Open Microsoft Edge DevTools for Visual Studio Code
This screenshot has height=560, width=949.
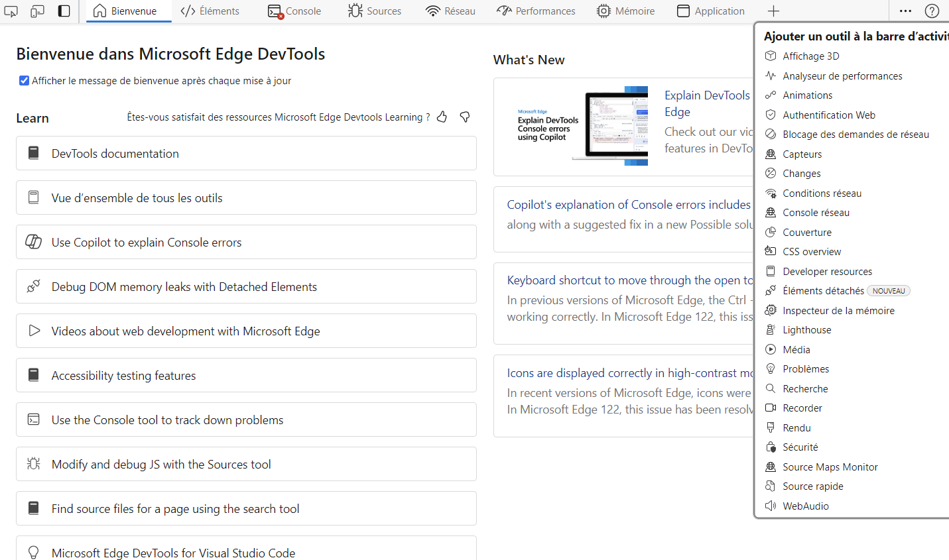pos(246,549)
